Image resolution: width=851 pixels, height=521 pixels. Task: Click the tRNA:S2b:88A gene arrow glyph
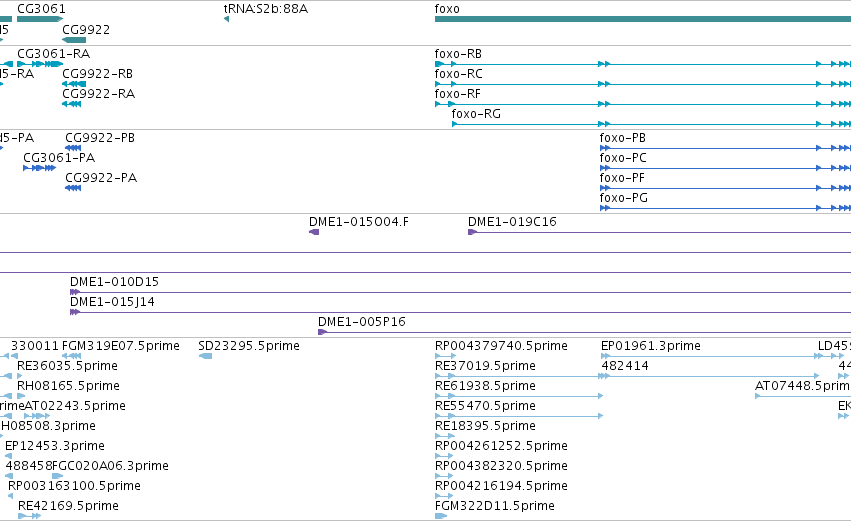coord(226,19)
